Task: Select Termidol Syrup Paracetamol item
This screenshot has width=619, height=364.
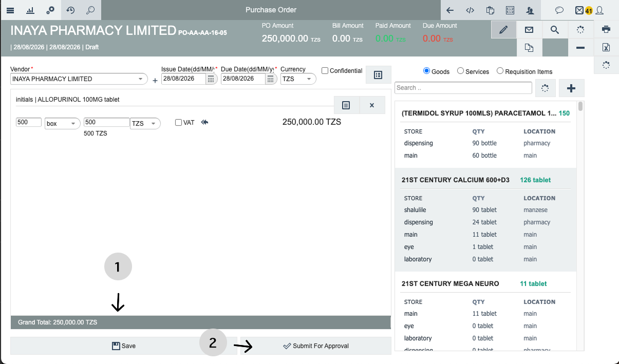Action: click(x=479, y=113)
